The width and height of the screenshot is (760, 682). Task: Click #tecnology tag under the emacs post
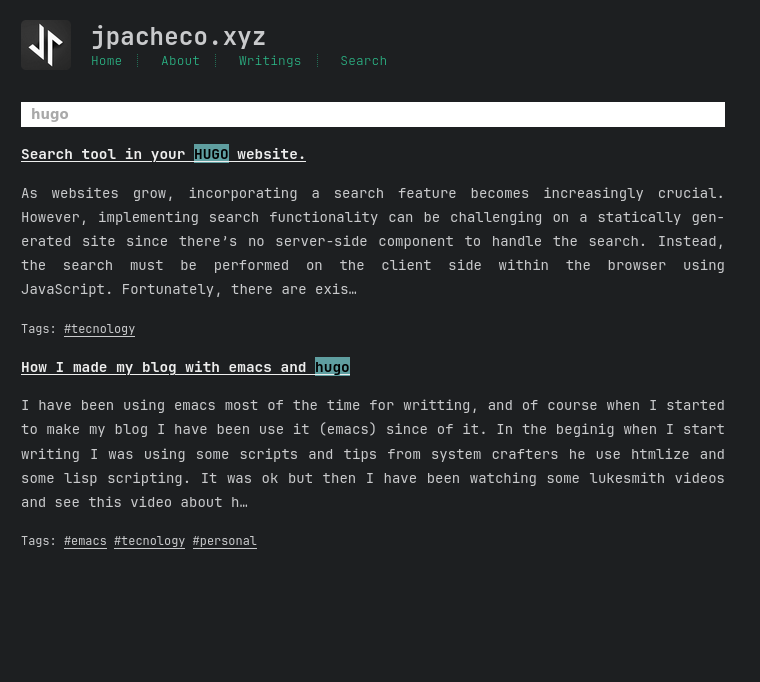149,541
